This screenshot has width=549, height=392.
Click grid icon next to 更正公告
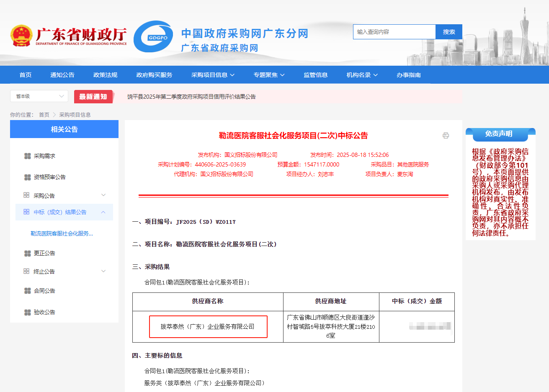click(x=28, y=253)
